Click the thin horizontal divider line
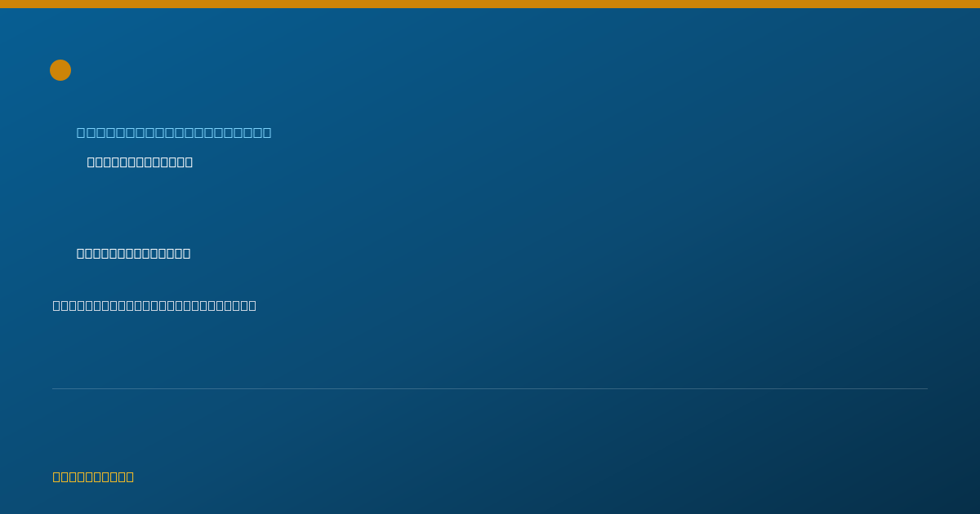980x514 pixels. [490, 388]
